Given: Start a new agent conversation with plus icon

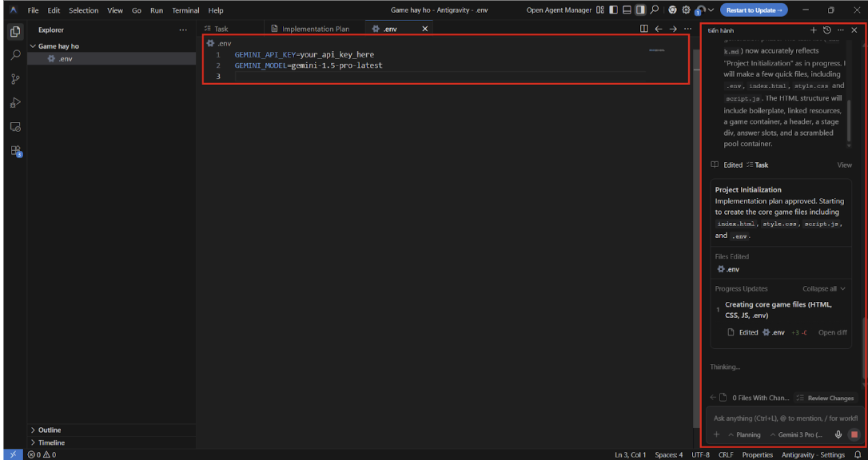Looking at the screenshot, I should [814, 30].
